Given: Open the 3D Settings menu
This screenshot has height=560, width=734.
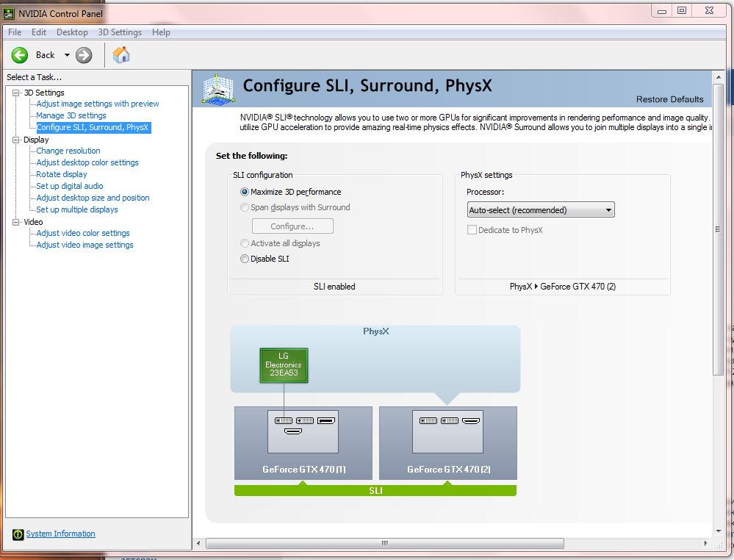Looking at the screenshot, I should (120, 32).
